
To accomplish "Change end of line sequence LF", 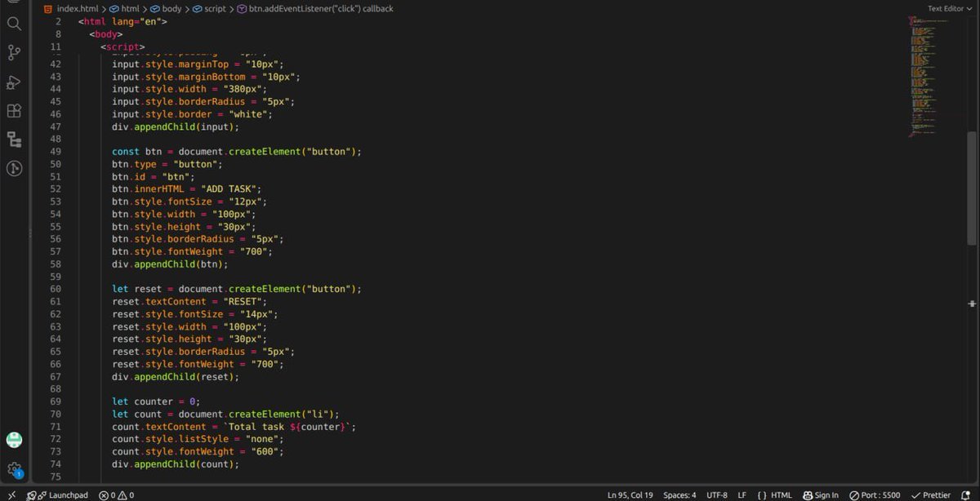I will point(742,495).
